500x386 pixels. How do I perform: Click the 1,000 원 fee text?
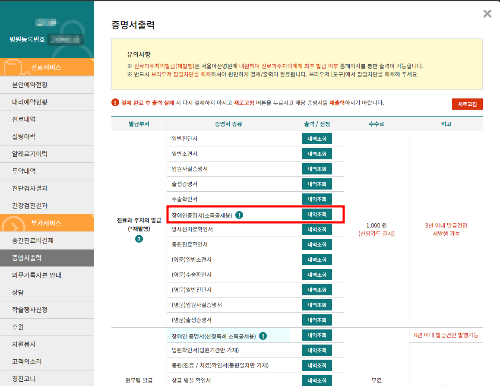pyautogui.click(x=376, y=225)
